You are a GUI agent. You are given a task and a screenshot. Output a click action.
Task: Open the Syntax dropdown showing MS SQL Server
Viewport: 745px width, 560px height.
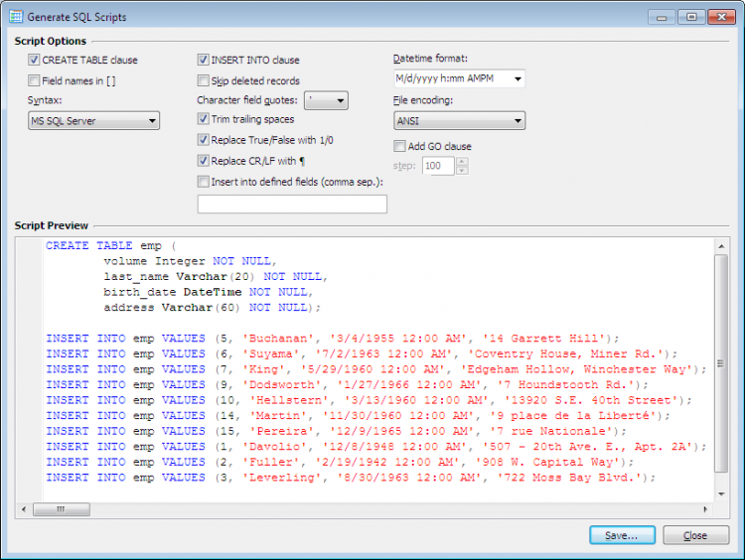coord(93,121)
